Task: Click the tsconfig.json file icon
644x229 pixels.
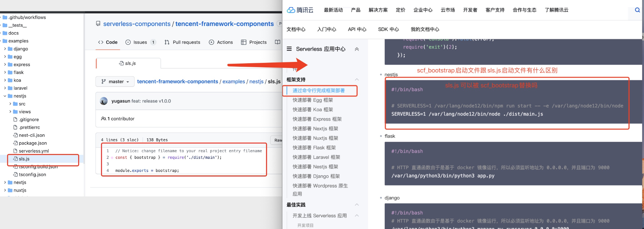Action: pyautogui.click(x=15, y=174)
